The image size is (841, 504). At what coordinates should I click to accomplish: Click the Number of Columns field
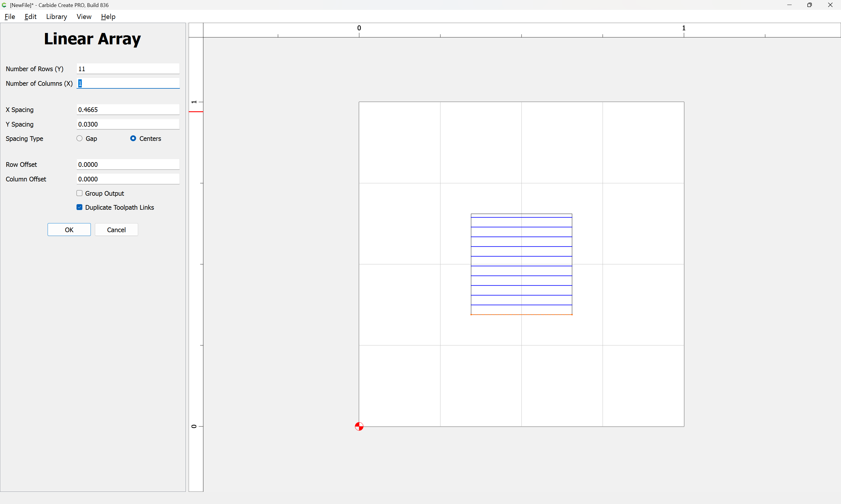[128, 83]
